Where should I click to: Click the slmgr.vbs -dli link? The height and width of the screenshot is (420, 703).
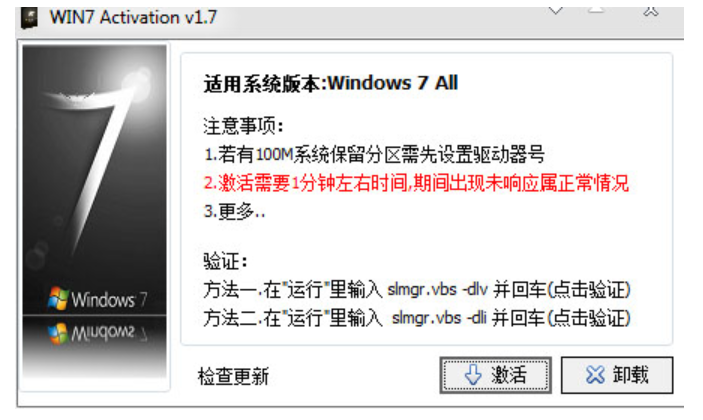439,318
